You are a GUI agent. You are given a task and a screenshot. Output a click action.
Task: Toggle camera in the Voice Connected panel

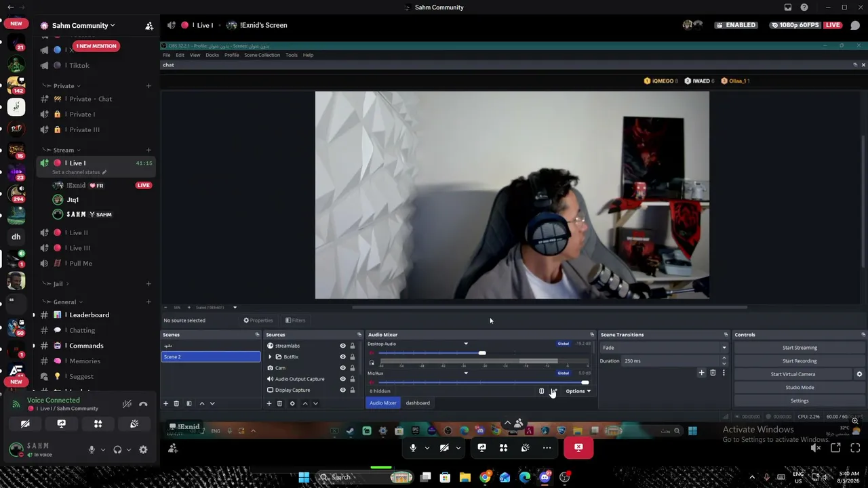point(25,424)
